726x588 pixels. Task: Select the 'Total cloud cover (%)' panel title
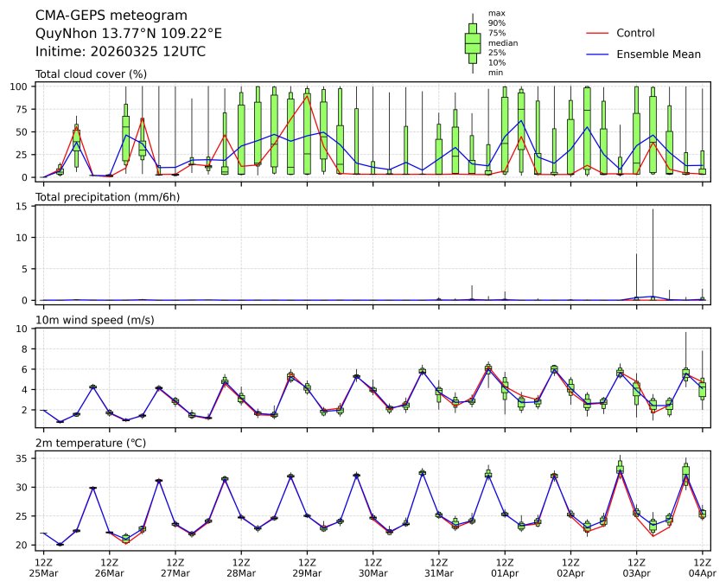click(91, 74)
